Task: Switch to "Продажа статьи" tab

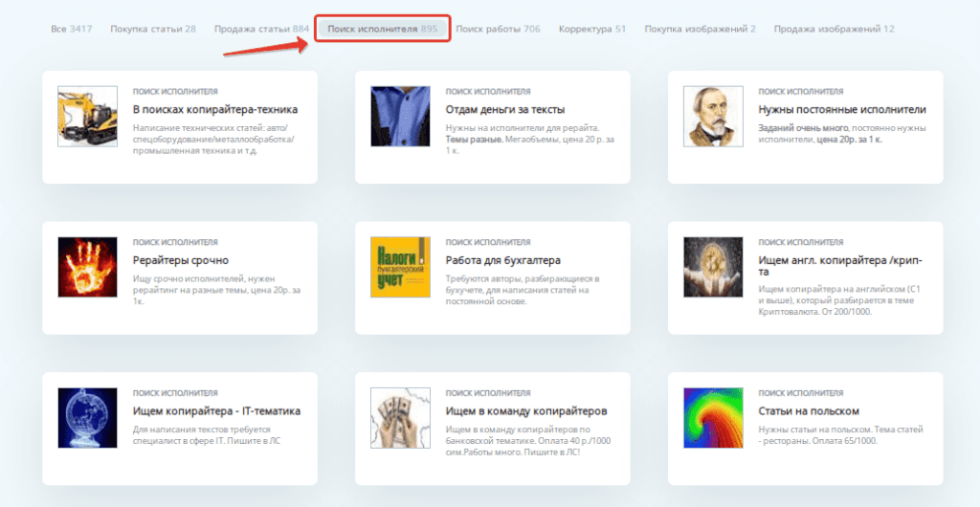Action: pyautogui.click(x=262, y=29)
